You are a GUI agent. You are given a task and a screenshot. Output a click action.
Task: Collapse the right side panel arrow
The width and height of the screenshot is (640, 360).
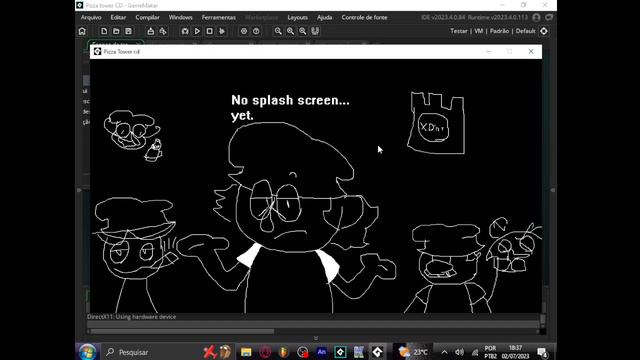click(553, 190)
